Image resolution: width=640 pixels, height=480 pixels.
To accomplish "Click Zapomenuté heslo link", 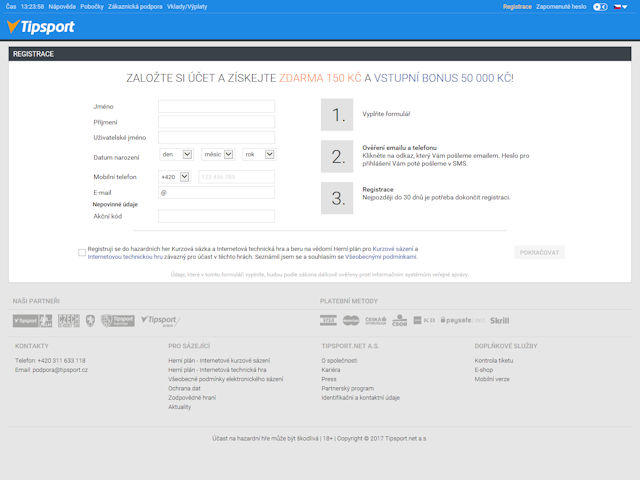I will 561,7.
